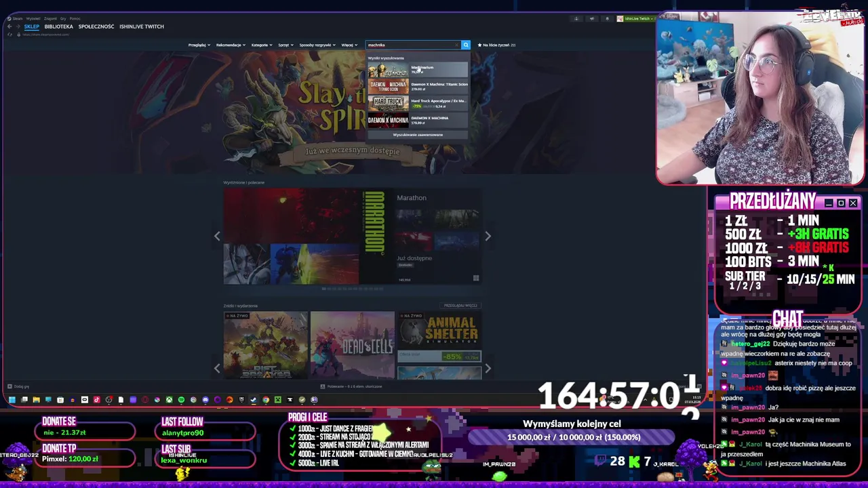The image size is (868, 488).
Task: Advance live events carousel right arrow
Action: point(488,368)
